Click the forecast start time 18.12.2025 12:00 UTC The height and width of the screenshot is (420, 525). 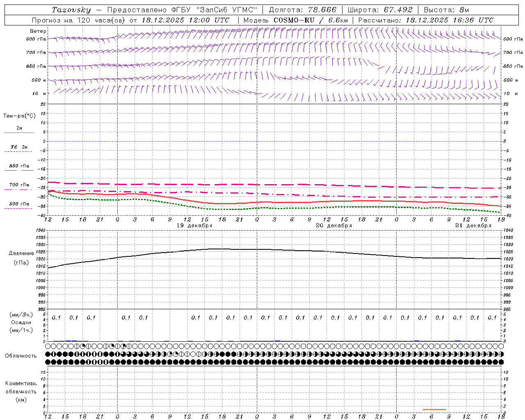pos(185,20)
